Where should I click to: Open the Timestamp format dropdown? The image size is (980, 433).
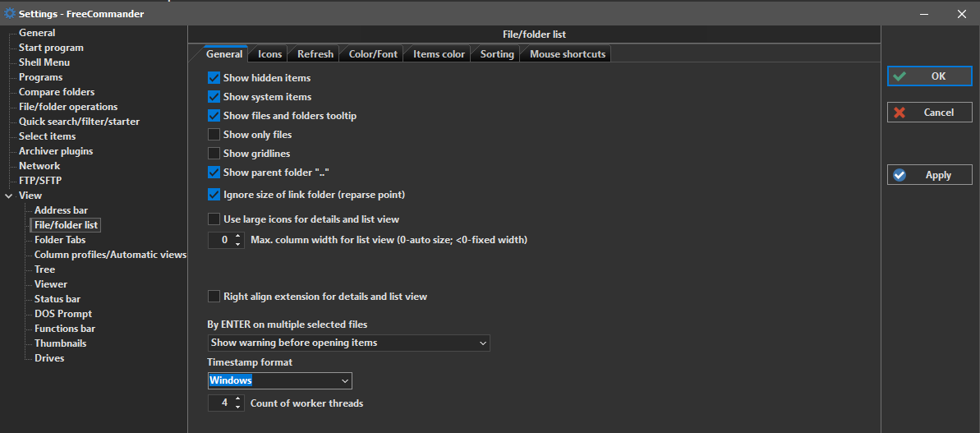point(345,380)
